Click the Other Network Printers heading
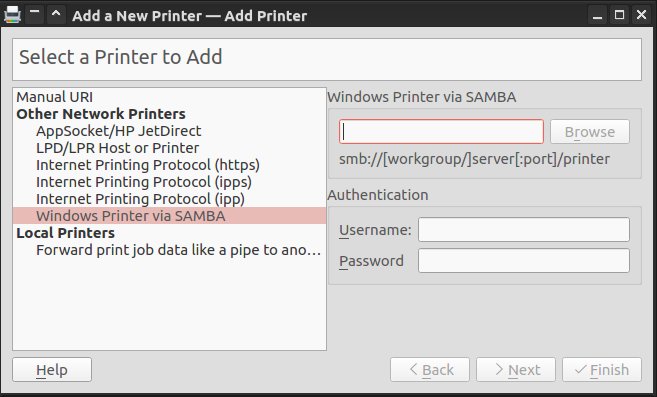 [169, 114]
